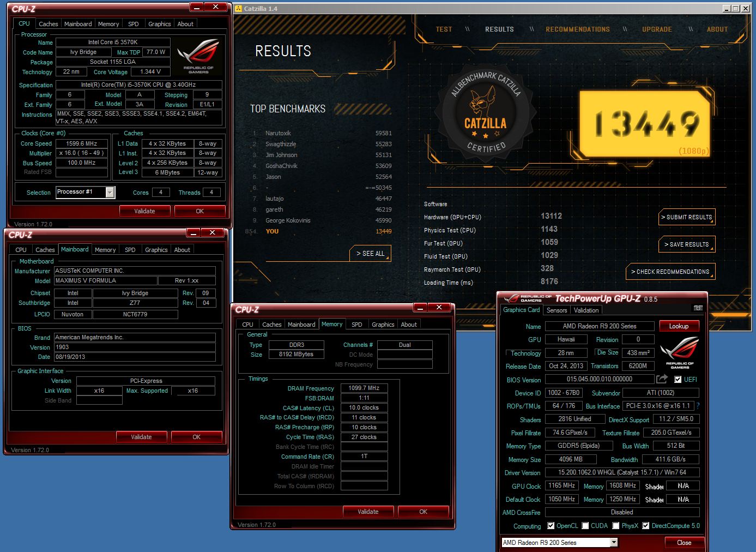Switch to Sensors tab in GPU-Z
Image resolution: width=756 pixels, height=552 pixels.
[x=557, y=310]
